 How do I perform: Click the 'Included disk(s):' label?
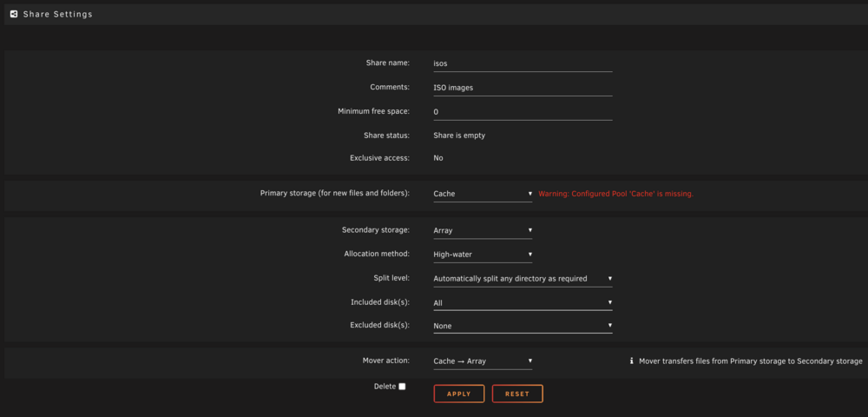pos(380,301)
